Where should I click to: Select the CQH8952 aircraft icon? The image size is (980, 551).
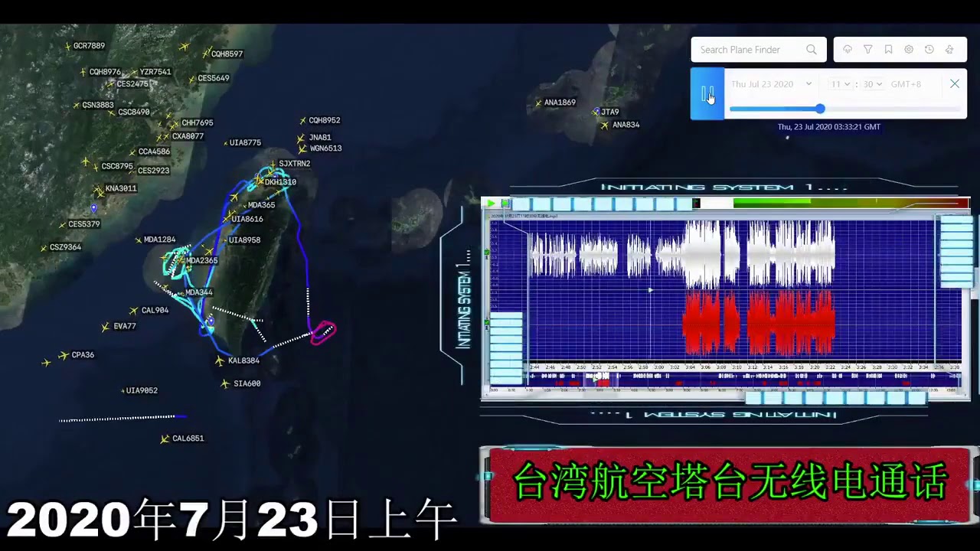tap(303, 120)
